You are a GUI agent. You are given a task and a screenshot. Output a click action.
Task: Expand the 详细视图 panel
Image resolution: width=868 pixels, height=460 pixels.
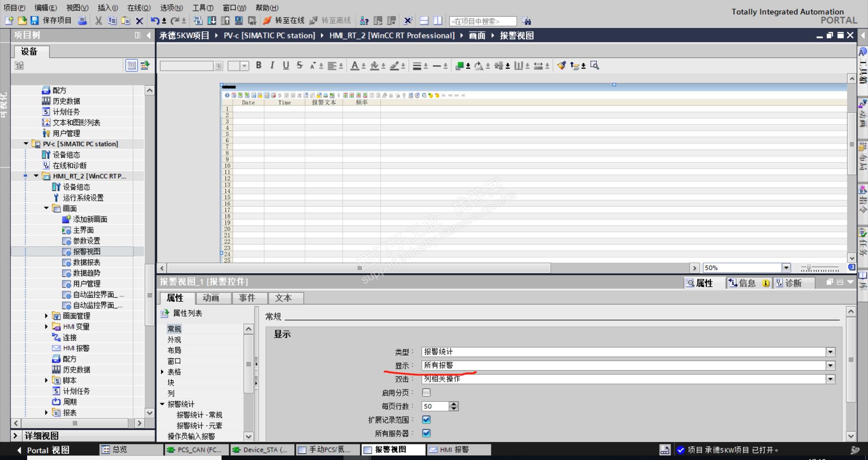click(x=15, y=436)
